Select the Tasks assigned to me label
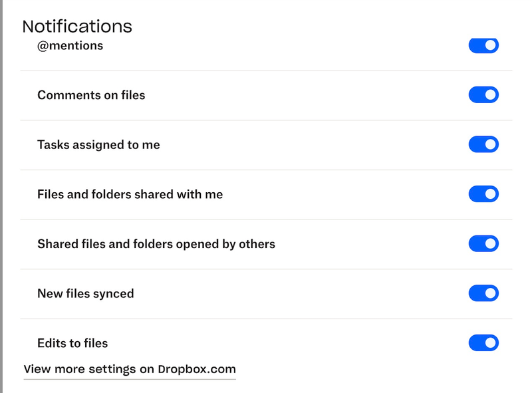532x393 pixels. 98,144
